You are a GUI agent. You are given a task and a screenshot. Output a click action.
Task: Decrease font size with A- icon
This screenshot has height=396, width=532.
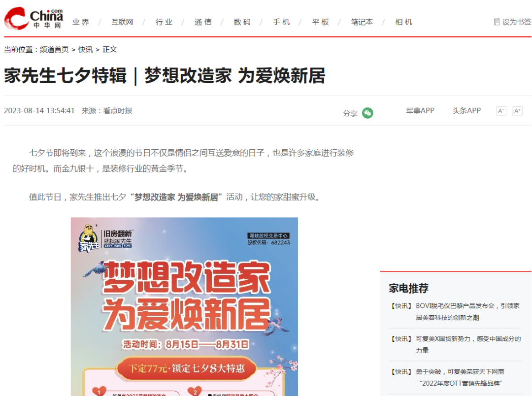[501, 111]
